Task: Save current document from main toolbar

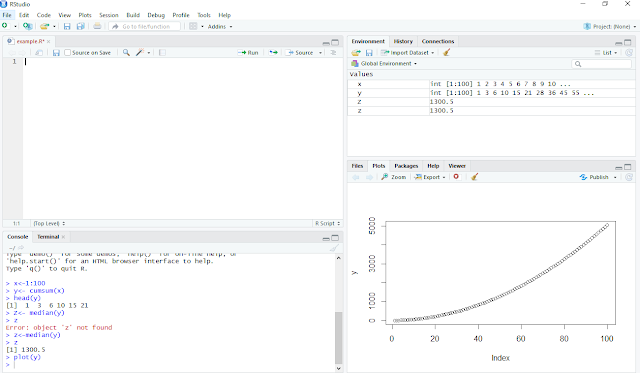Action: pyautogui.click(x=67, y=26)
